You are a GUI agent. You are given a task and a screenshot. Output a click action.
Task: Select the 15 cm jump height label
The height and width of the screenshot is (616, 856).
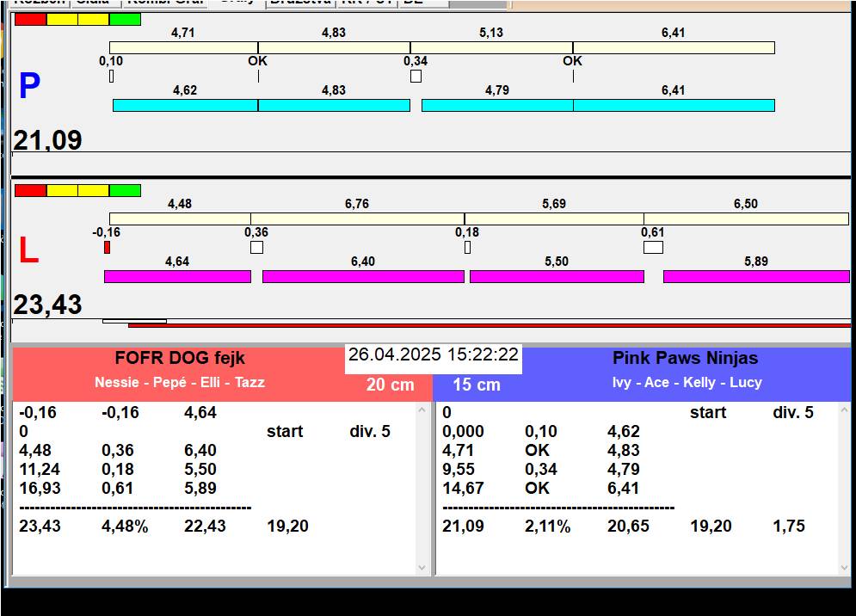point(477,385)
